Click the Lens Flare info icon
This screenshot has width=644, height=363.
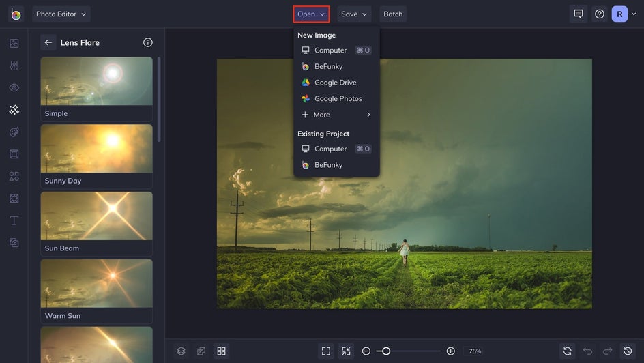coord(148,42)
